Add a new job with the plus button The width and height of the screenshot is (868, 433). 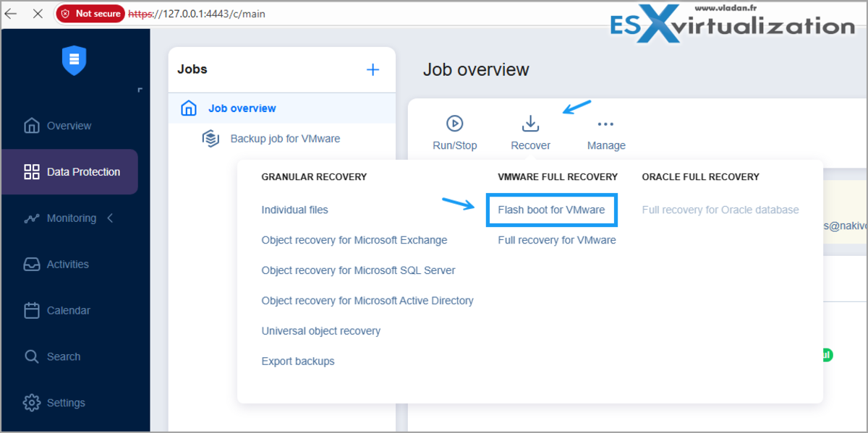point(373,69)
